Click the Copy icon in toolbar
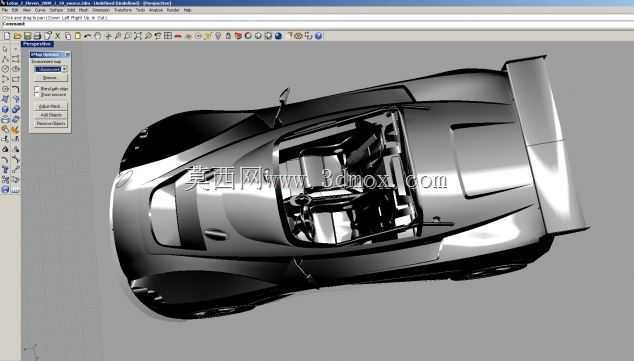The width and height of the screenshot is (634, 361). (68, 36)
